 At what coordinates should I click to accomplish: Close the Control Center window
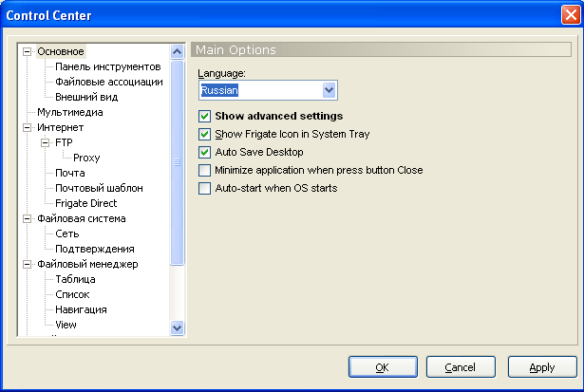(x=569, y=14)
